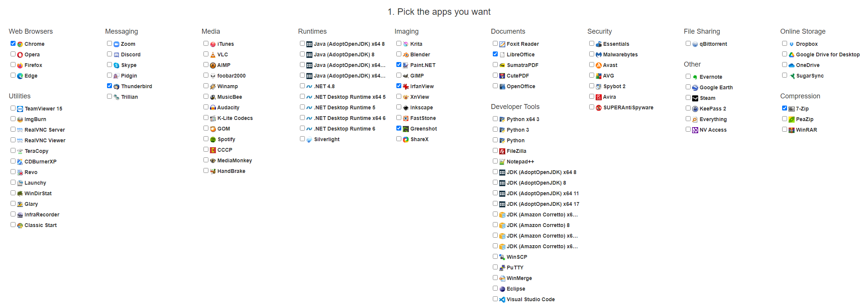
Task: Click the SugarSync label
Action: [810, 76]
